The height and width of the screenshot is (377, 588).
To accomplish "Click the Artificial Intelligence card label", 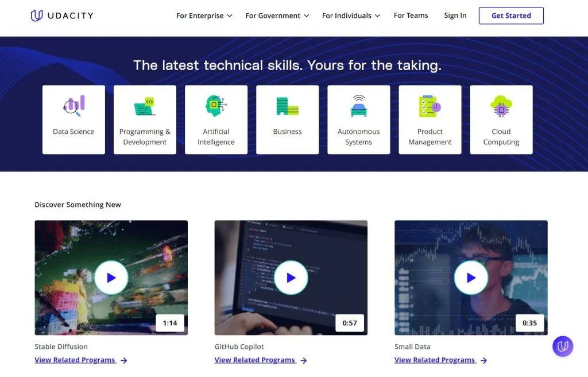I will [216, 137].
